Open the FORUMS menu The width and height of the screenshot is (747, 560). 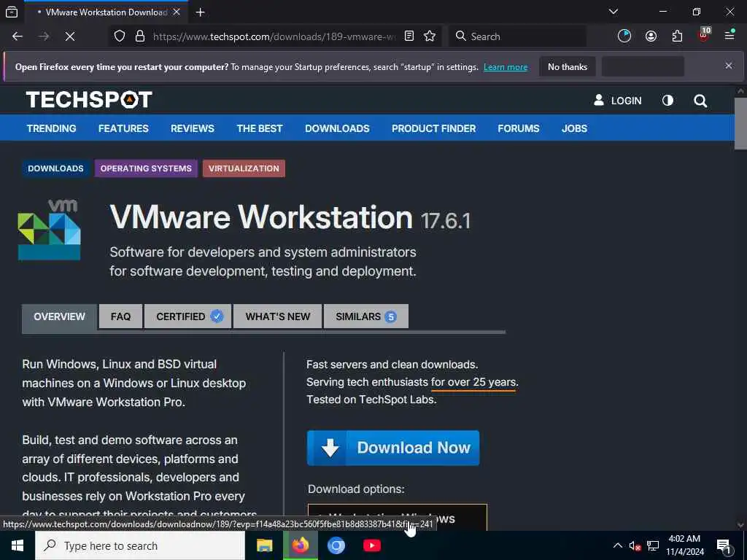click(x=519, y=128)
